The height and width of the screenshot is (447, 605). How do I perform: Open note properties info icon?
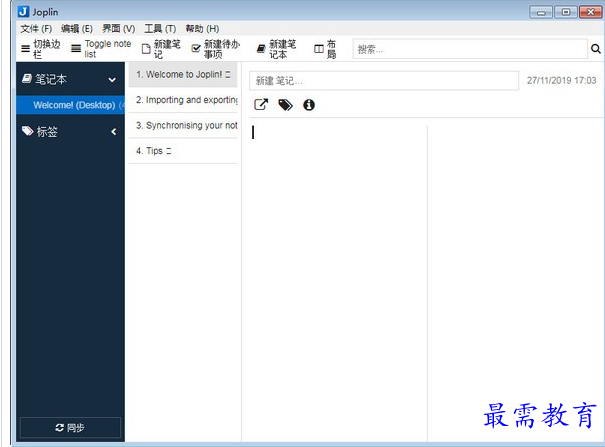(309, 105)
